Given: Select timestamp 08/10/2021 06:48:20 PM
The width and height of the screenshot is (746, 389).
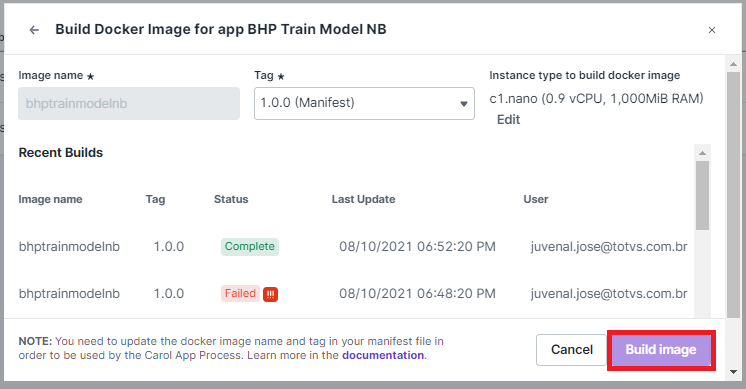Looking at the screenshot, I should (x=417, y=294).
